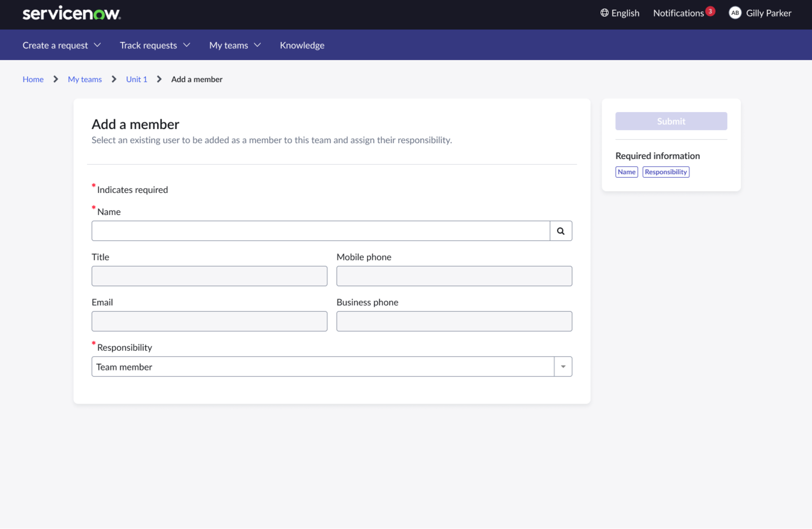812x529 pixels.
Task: Expand the Create a request chevron
Action: coord(97,45)
